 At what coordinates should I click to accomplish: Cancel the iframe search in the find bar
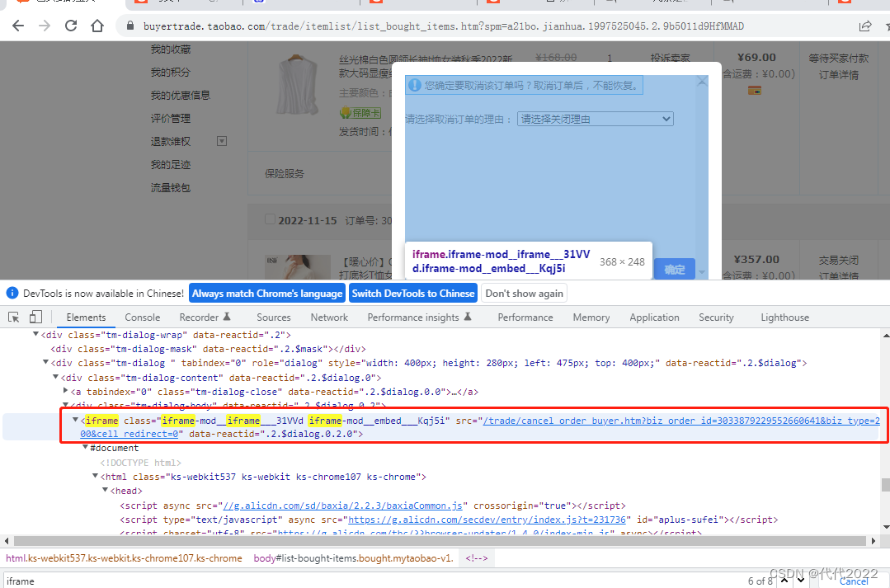(855, 581)
